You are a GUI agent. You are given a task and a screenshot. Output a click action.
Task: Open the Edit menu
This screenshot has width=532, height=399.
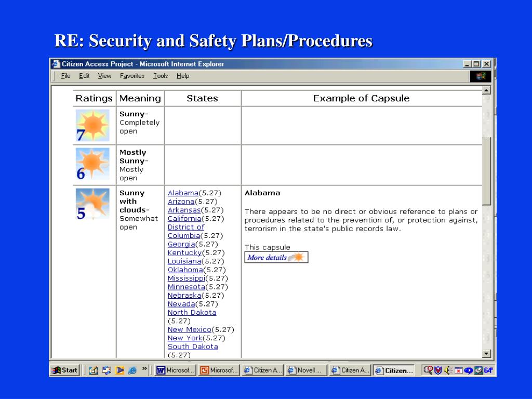tap(84, 76)
